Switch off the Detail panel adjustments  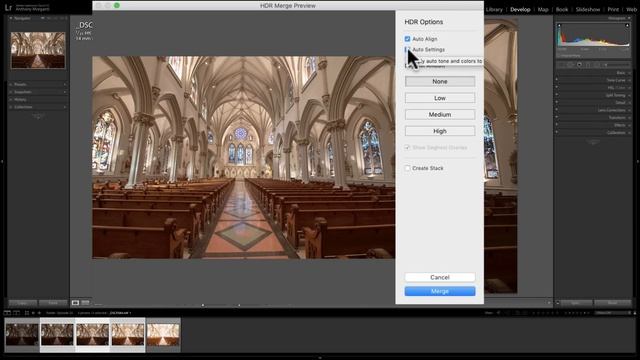[x=557, y=102]
